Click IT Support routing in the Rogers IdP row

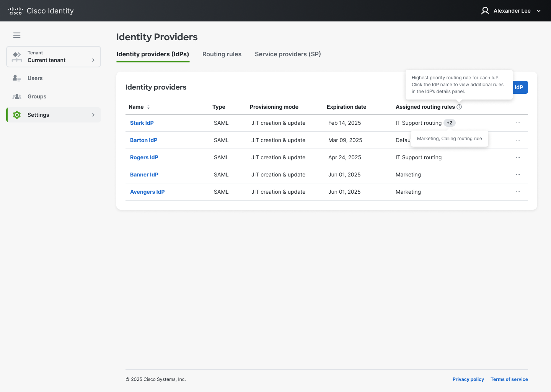click(x=419, y=157)
